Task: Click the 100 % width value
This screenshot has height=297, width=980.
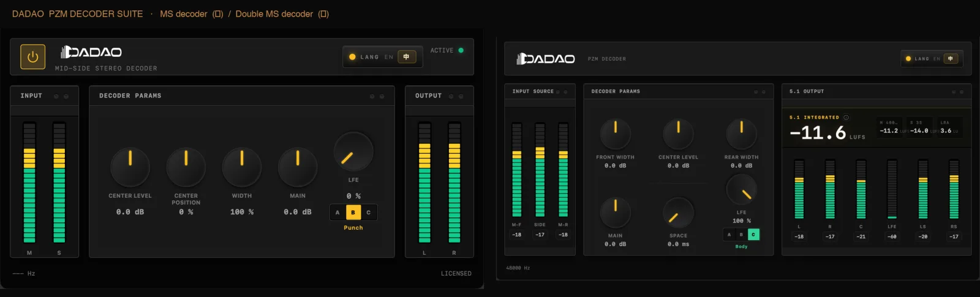Action: point(242,212)
